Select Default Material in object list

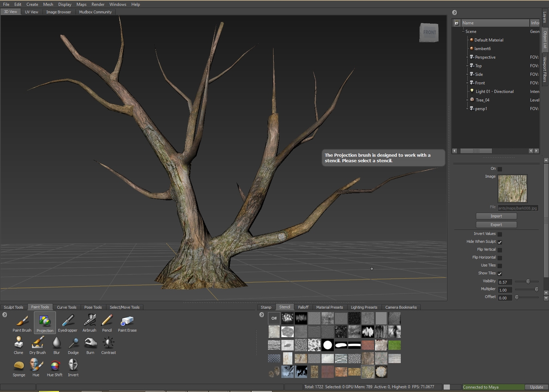click(x=489, y=40)
